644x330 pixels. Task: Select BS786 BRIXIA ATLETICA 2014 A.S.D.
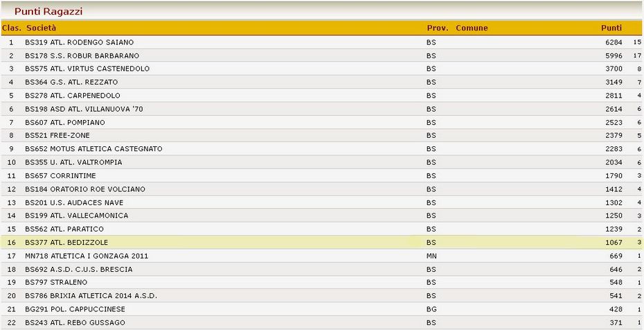coord(322,296)
